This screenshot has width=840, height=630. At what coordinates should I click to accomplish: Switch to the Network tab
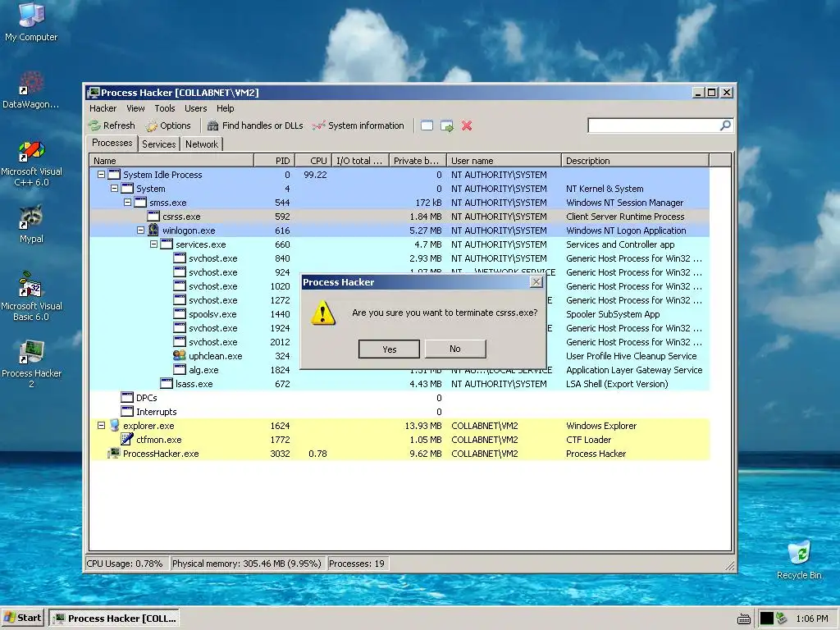click(202, 144)
